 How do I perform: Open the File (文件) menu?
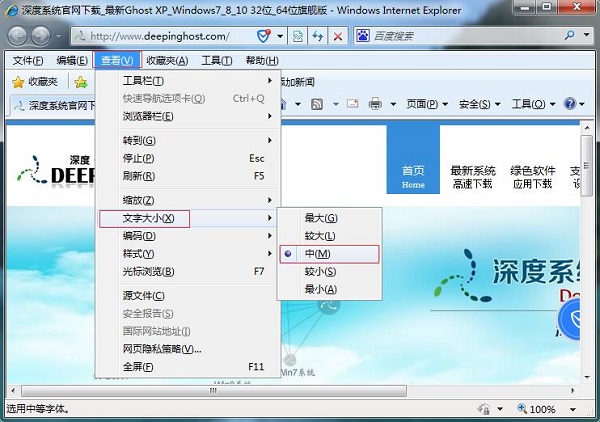point(28,60)
